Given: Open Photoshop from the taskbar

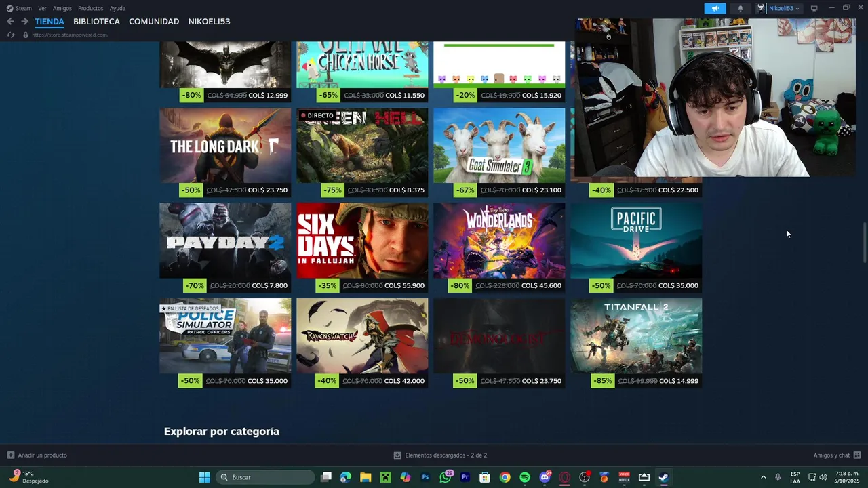Looking at the screenshot, I should click(x=425, y=477).
